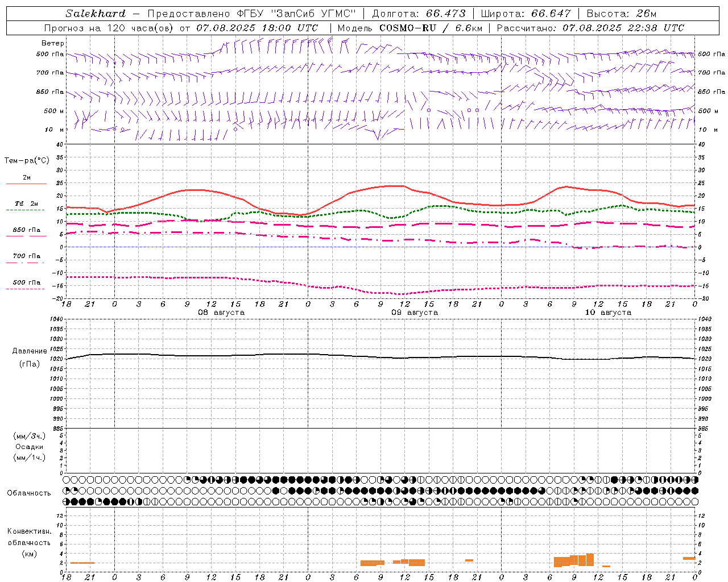This screenshot has width=728, height=582.
Task: Click the 2м temperature legend label
Action: pyautogui.click(x=27, y=178)
